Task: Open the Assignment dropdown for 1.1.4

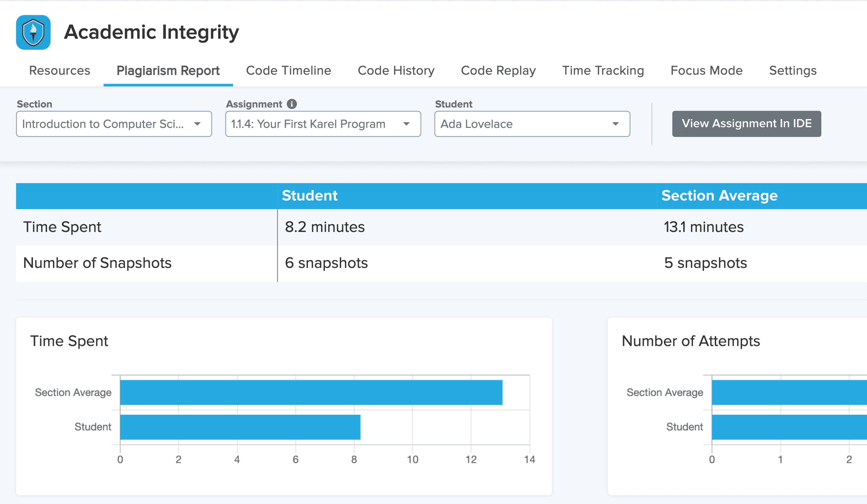Action: click(323, 124)
